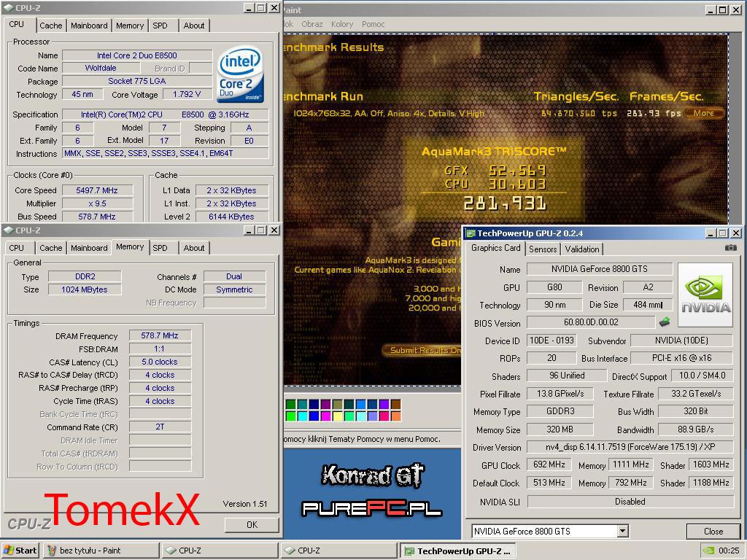Activate the first CPU-Z taskbar button
The width and height of the screenshot is (747, 560).
click(220, 551)
